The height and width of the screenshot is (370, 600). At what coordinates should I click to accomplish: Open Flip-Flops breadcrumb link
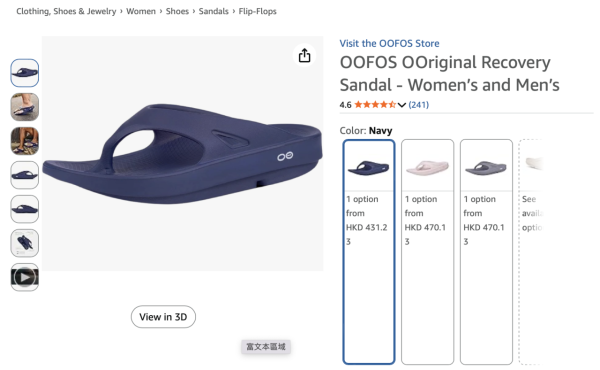pyautogui.click(x=258, y=11)
